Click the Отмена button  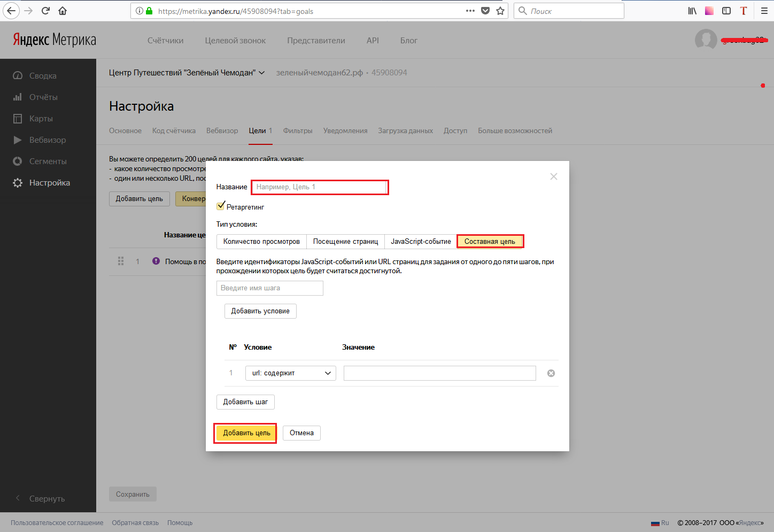pyautogui.click(x=301, y=433)
